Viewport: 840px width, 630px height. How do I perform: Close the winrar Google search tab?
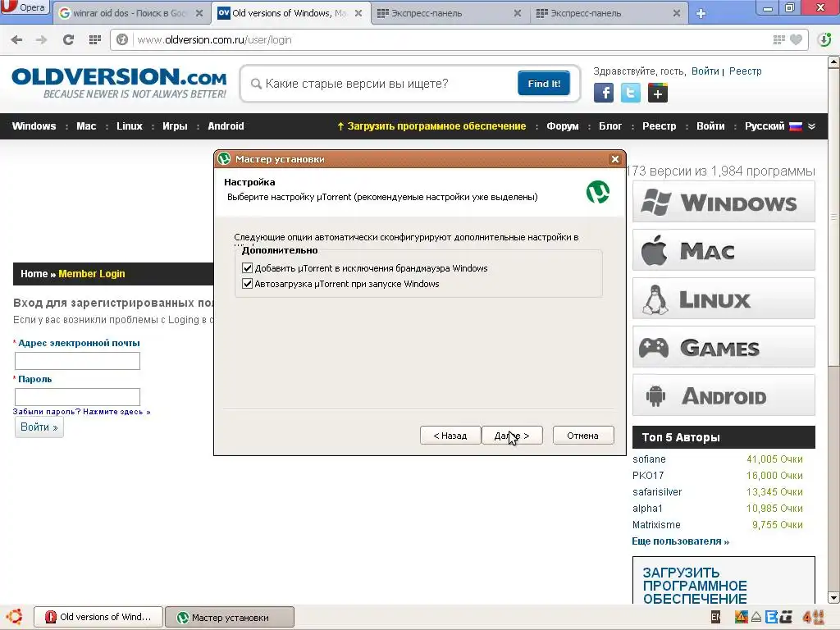point(199,13)
